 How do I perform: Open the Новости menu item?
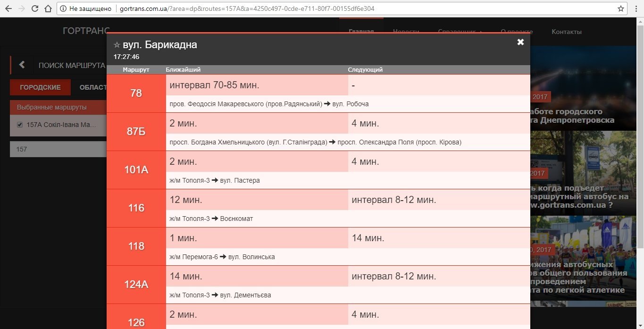405,31
